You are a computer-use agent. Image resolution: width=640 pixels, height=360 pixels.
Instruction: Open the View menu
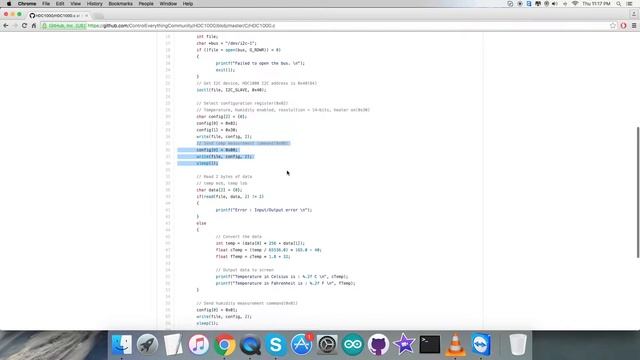point(76,4)
